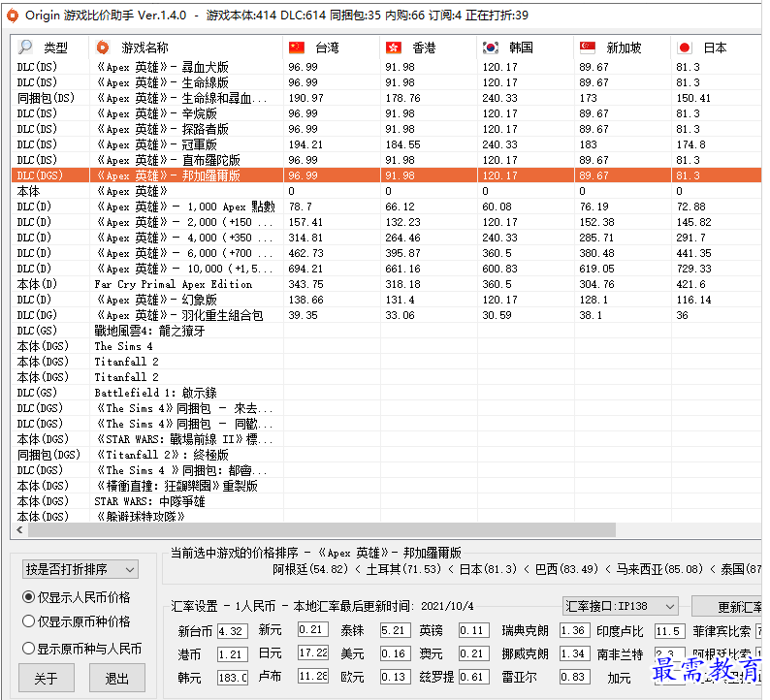Click the 韩元 exchange rate field
Viewport: 770px width, 700px height.
point(233,678)
